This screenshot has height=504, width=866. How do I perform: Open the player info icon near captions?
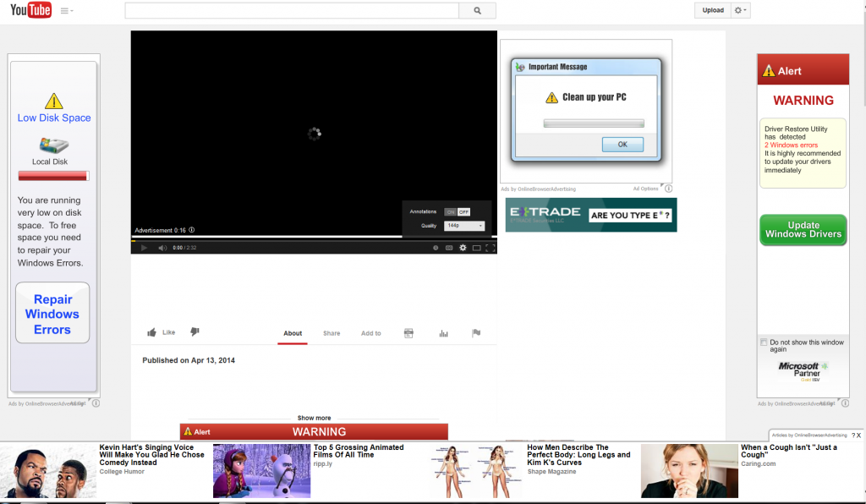tap(436, 248)
